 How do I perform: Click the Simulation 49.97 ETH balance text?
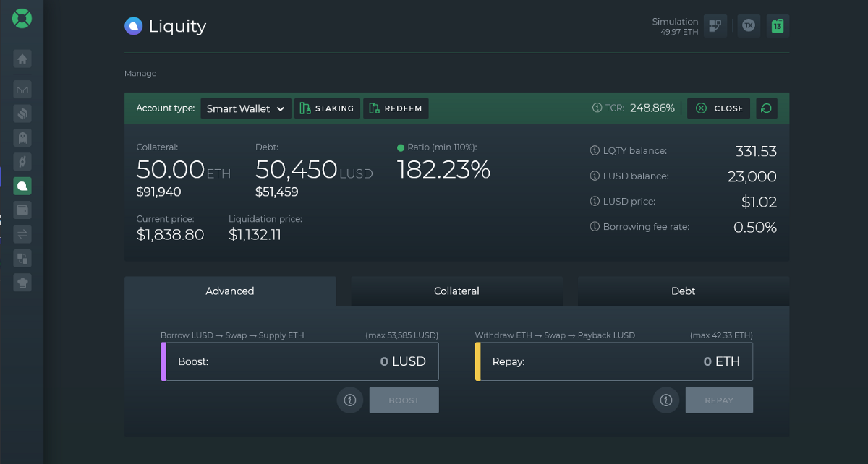click(676, 27)
